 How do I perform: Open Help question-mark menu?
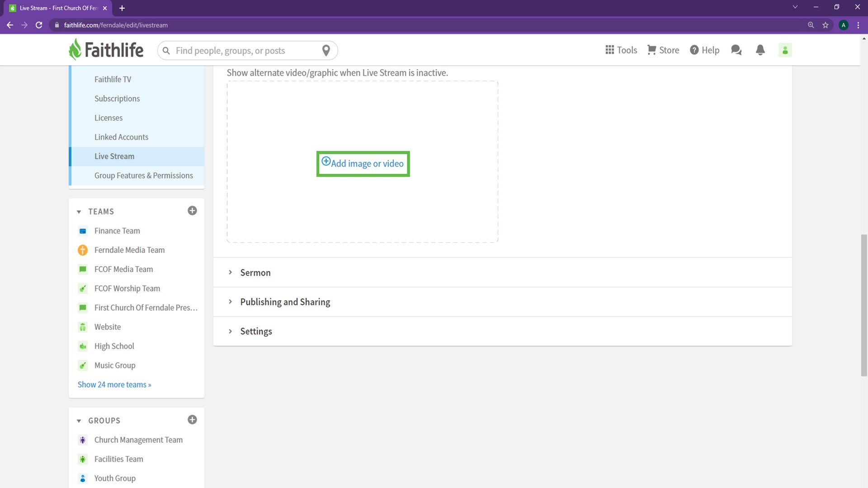click(x=704, y=50)
